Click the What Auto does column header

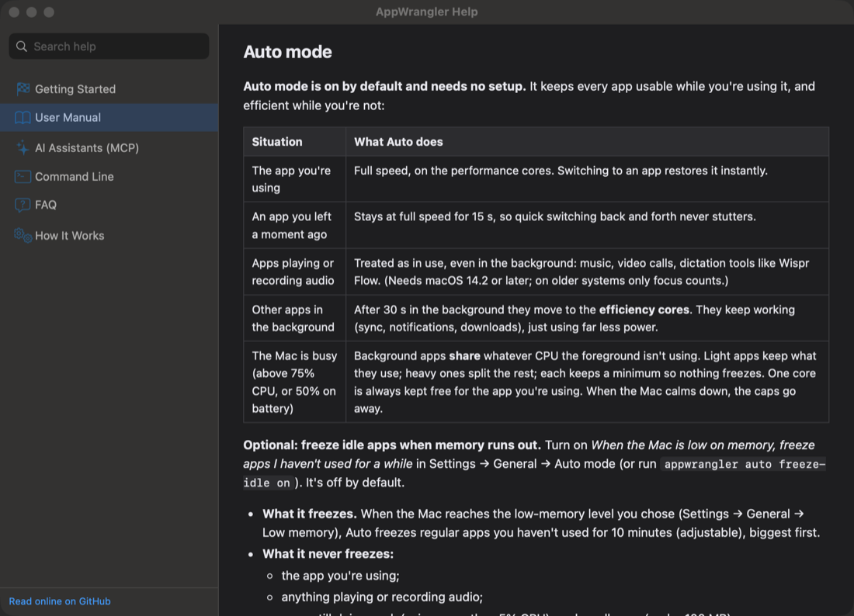(587, 141)
